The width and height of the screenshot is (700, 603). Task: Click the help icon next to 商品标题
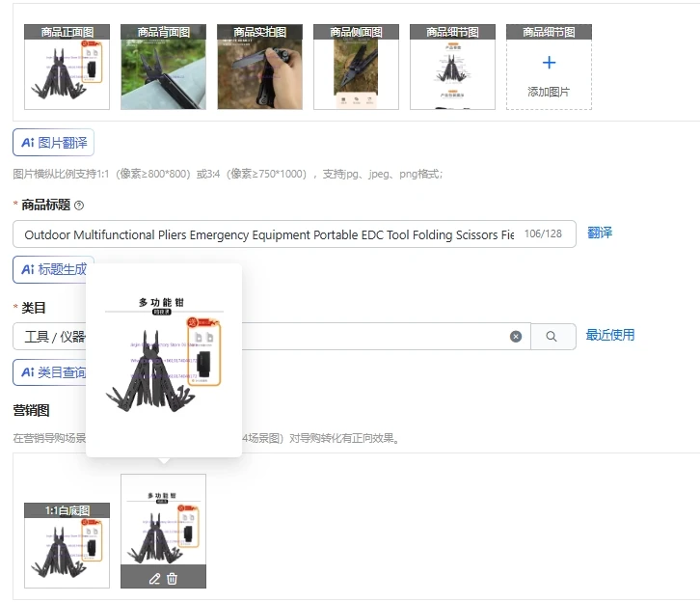[x=79, y=206]
